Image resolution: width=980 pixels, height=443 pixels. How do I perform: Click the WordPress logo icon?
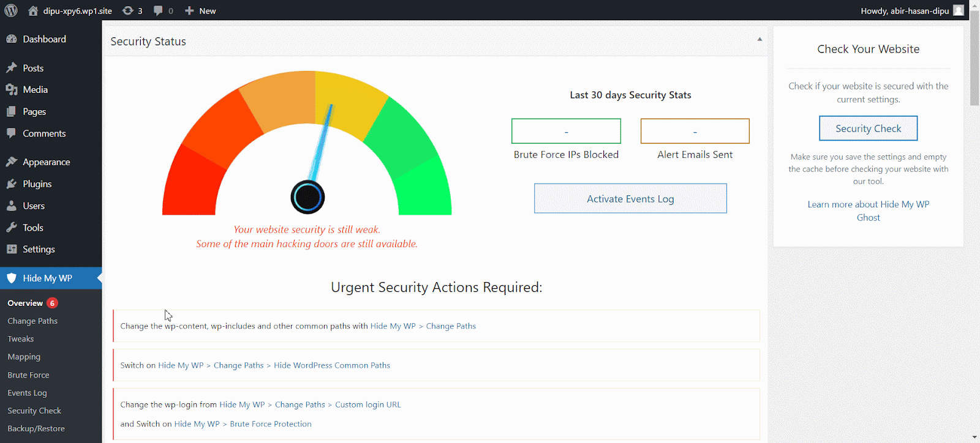coord(11,10)
